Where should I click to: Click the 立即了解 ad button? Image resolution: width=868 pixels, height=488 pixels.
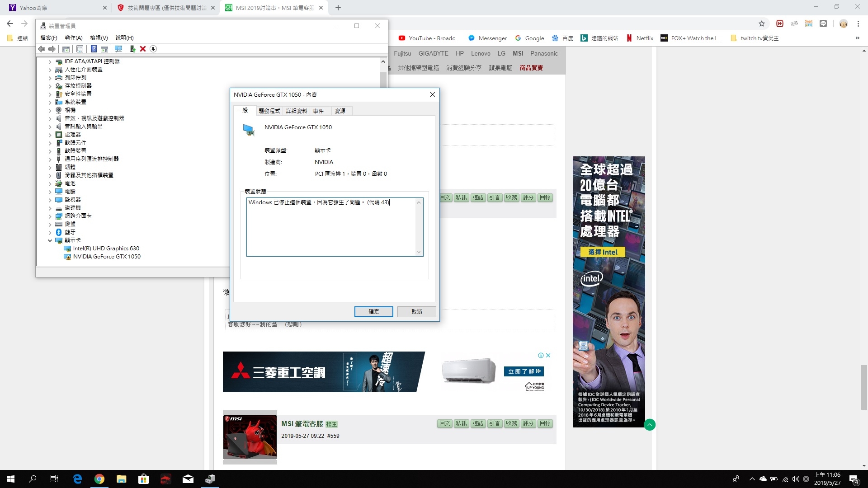click(x=524, y=371)
